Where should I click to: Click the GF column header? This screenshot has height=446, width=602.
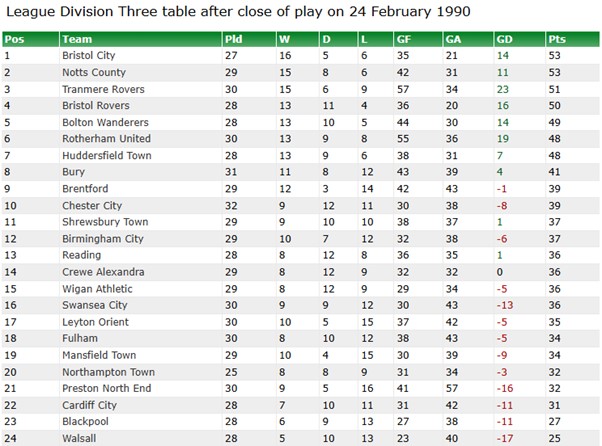(418, 39)
